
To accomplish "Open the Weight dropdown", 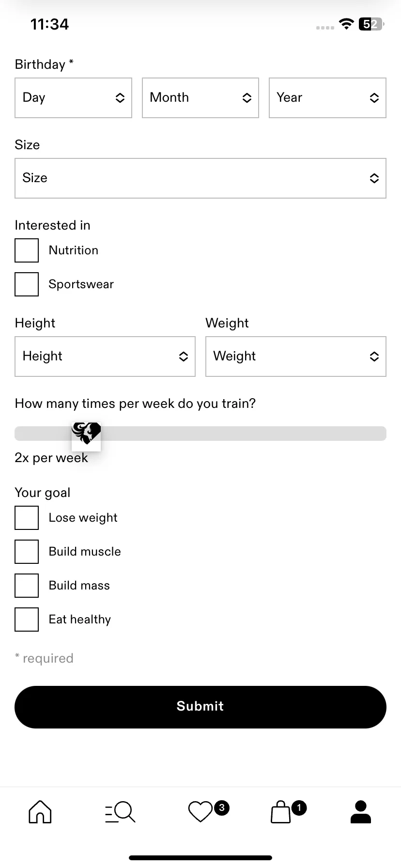I will click(x=296, y=356).
